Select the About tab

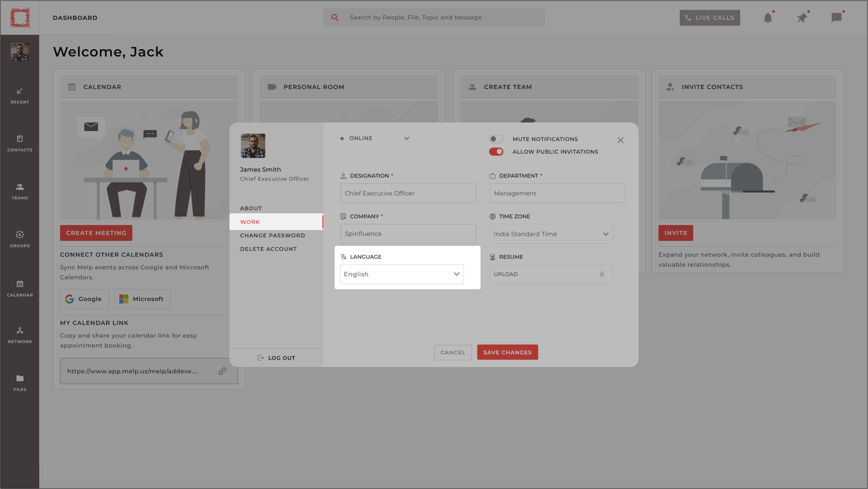pos(251,208)
